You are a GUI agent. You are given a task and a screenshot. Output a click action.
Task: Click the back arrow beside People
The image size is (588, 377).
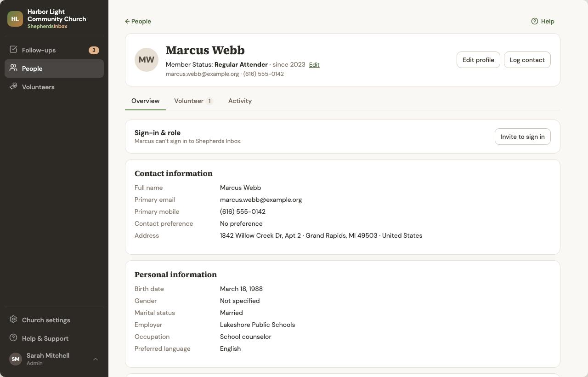pyautogui.click(x=127, y=21)
